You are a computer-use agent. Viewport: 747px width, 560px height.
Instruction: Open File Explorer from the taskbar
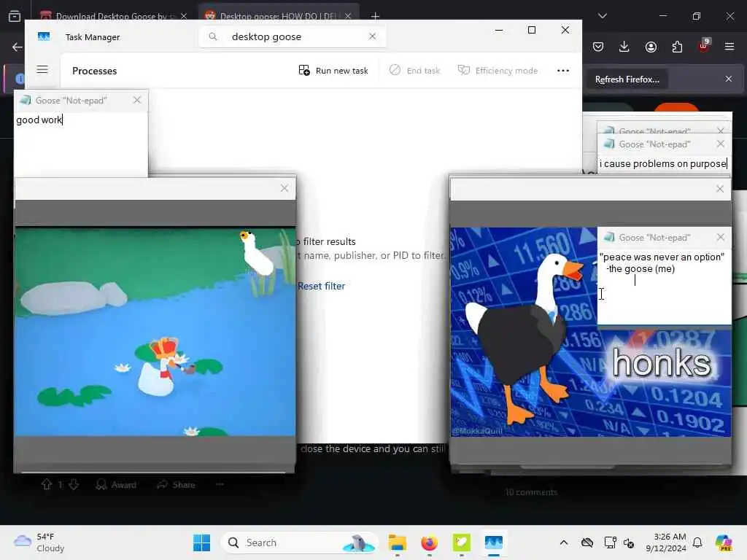point(397,542)
